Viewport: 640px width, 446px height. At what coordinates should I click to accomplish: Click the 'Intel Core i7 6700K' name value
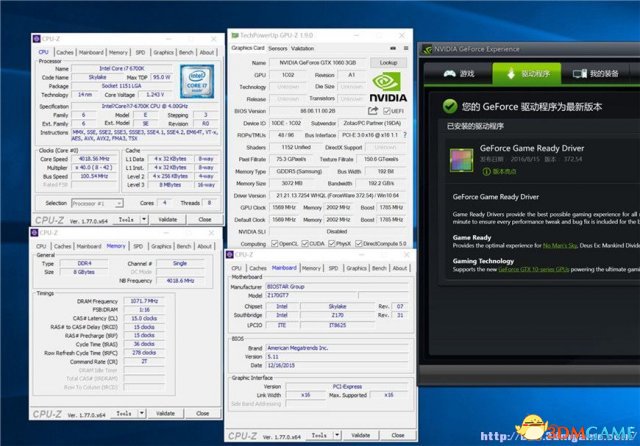(122, 69)
